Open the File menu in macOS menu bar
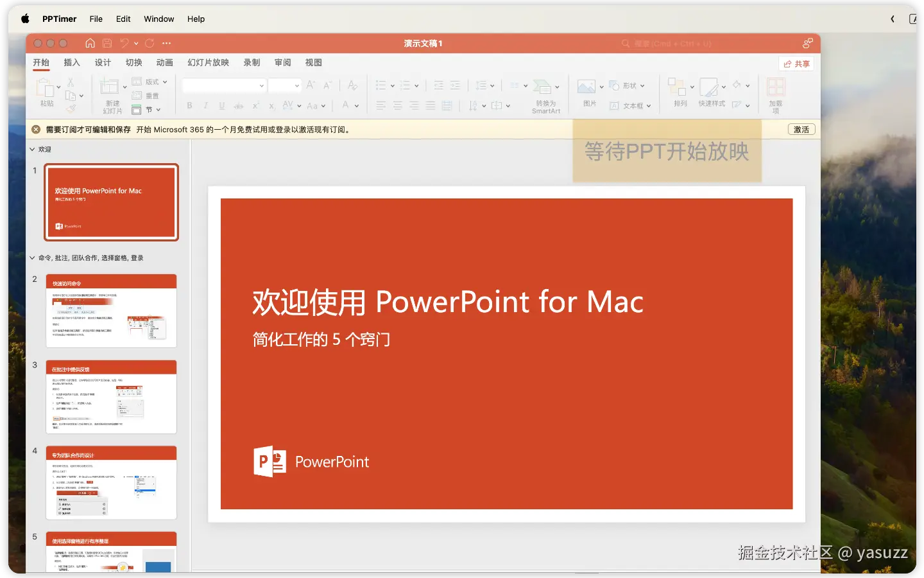Image resolution: width=924 pixels, height=578 pixels. coord(96,19)
